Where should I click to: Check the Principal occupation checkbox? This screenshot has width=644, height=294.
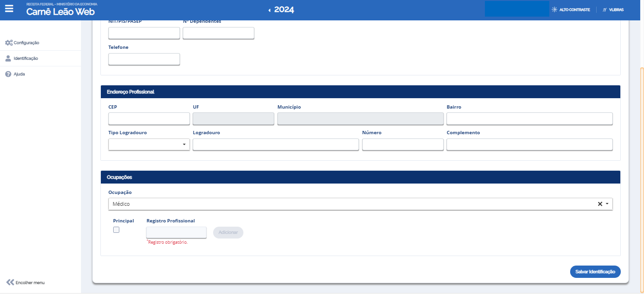[x=116, y=230]
